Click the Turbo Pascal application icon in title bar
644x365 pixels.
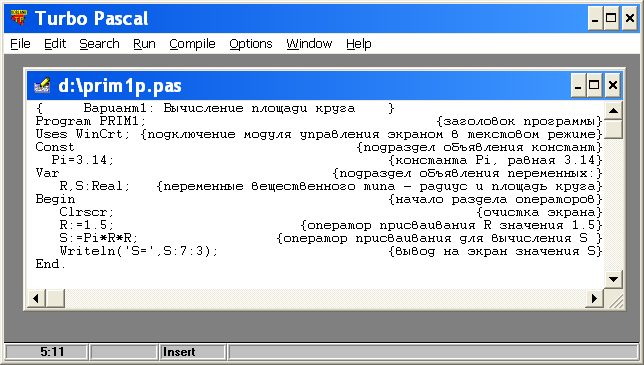point(18,18)
